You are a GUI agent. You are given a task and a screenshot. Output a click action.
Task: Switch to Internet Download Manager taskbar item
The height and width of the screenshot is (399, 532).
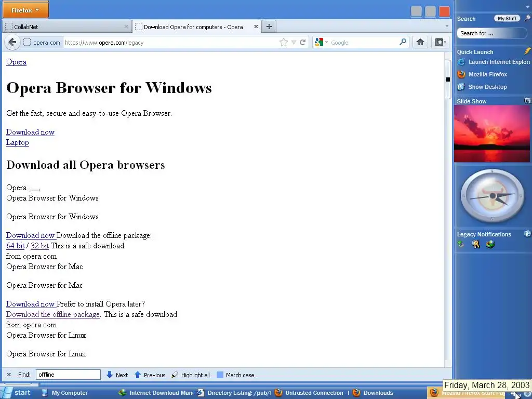point(156,393)
